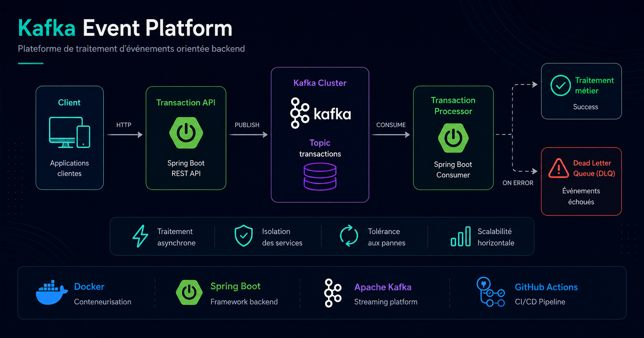644x338 pixels.
Task: Click 'Traitement asynchrone' feature text
Action: click(176, 237)
